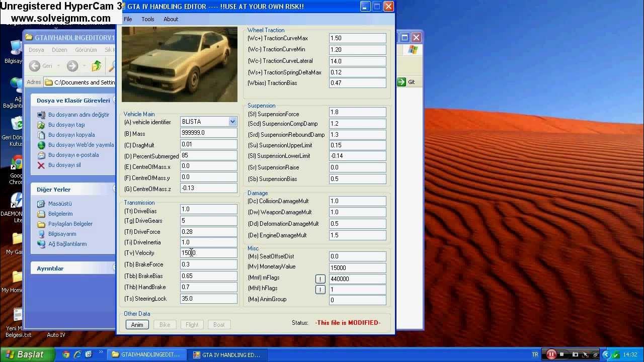Click the DriveForce value field
Screen dimensions: 644x362
point(208,232)
